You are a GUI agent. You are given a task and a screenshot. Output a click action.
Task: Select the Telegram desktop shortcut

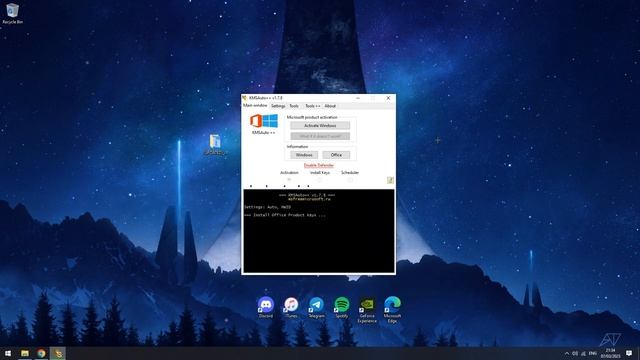point(316,308)
